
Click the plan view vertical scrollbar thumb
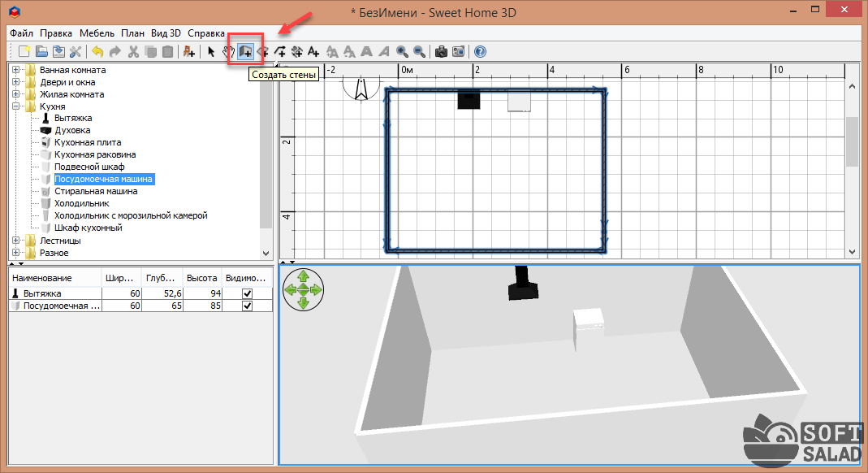coord(852,141)
